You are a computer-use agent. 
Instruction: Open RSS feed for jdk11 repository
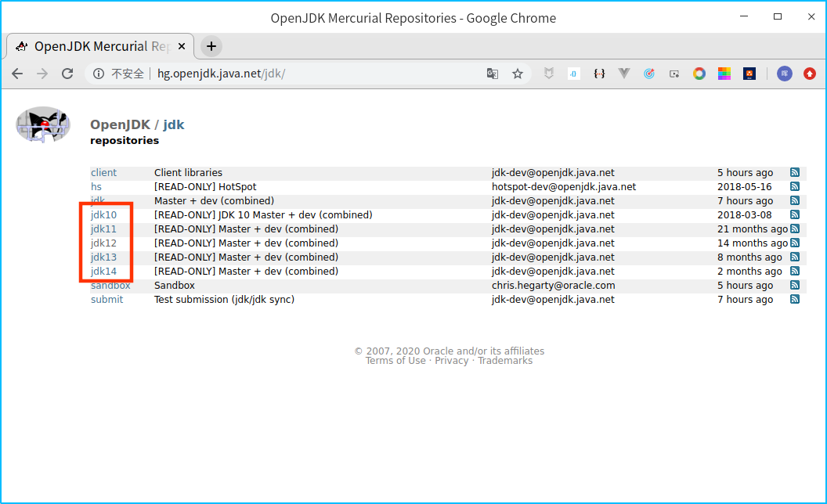(795, 229)
